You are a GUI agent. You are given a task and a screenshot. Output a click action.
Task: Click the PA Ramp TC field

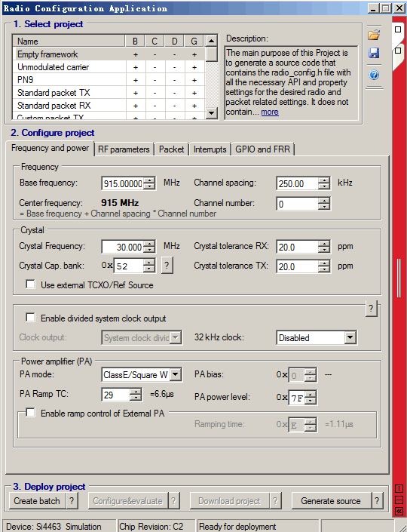(x=116, y=395)
